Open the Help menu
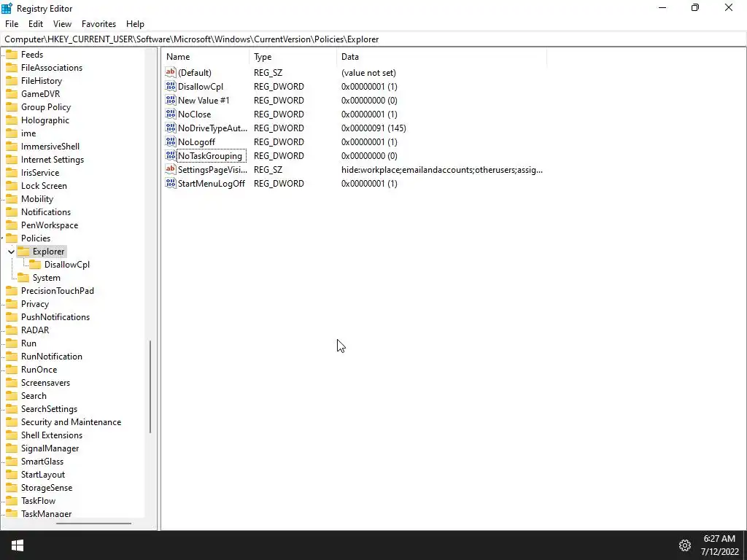 (135, 24)
